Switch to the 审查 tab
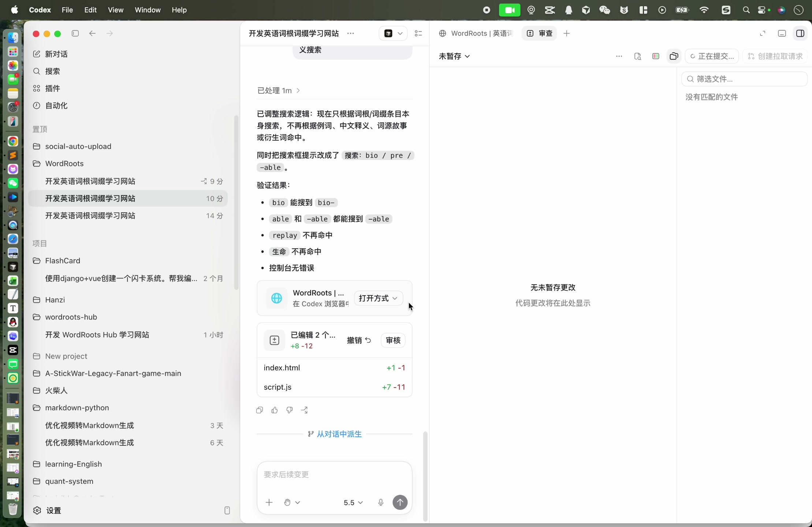 (x=539, y=33)
